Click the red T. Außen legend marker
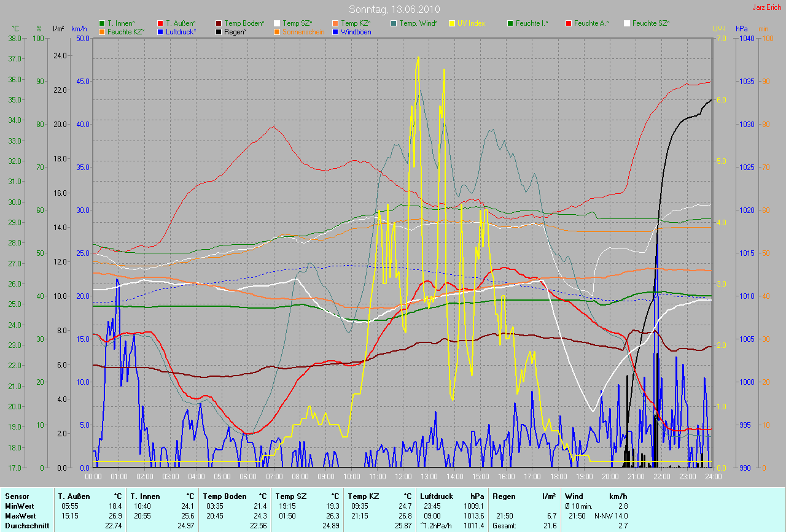Viewport: 786px width, 532px height. coord(160,23)
